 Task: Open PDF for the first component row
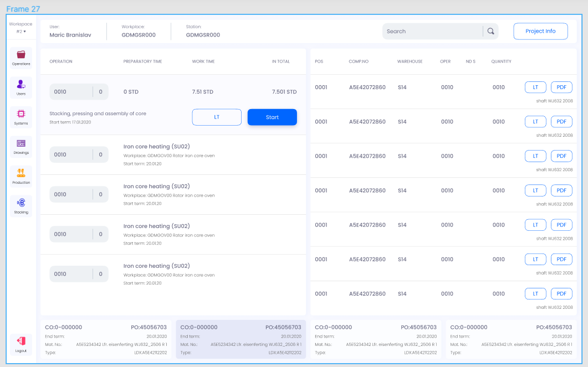click(x=561, y=87)
